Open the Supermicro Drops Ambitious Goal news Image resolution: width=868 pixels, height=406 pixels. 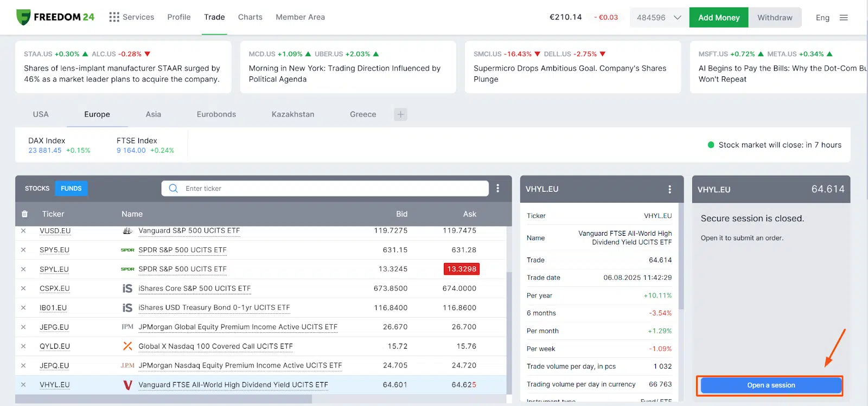573,67
